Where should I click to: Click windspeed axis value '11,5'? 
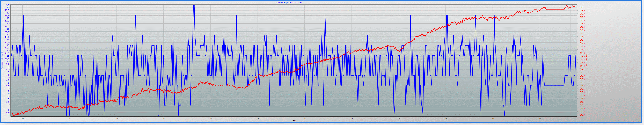[7, 53]
